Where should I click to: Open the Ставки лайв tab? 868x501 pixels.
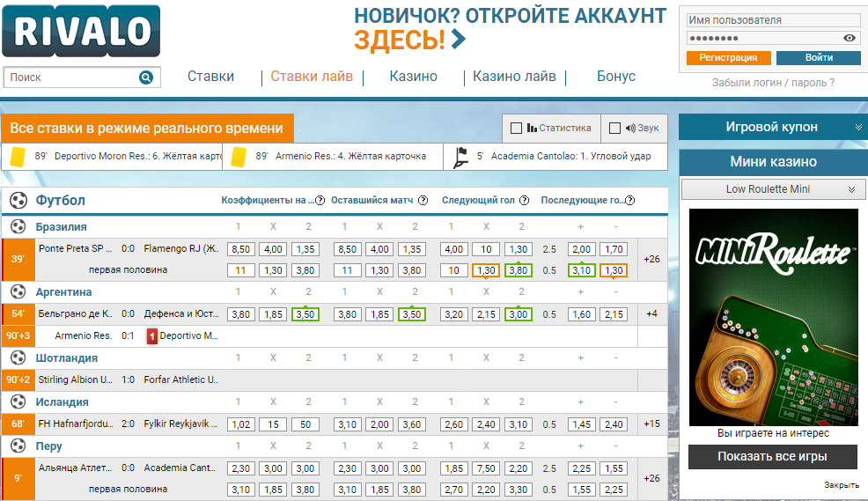click(312, 77)
